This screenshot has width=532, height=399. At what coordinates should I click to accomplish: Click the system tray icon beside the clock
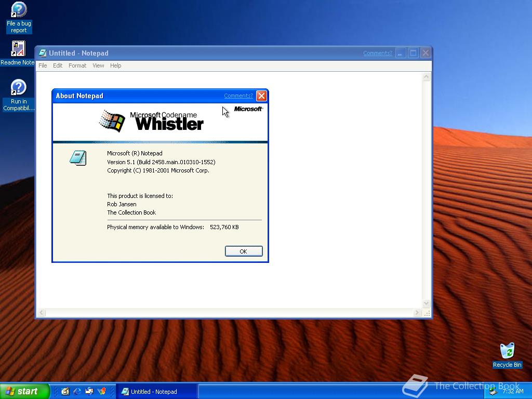[494, 392]
